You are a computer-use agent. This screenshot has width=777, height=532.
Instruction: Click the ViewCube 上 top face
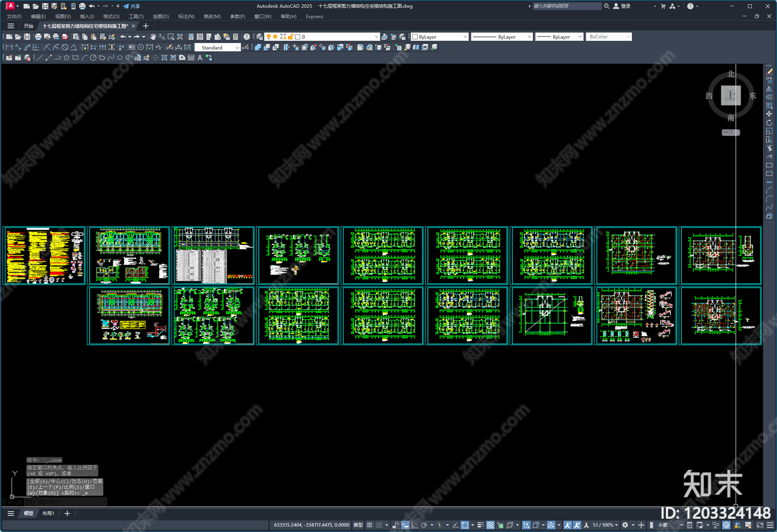pos(730,96)
